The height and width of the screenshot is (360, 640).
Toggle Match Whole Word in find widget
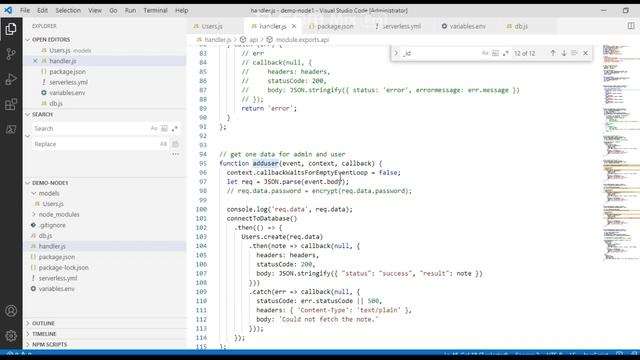coord(495,53)
